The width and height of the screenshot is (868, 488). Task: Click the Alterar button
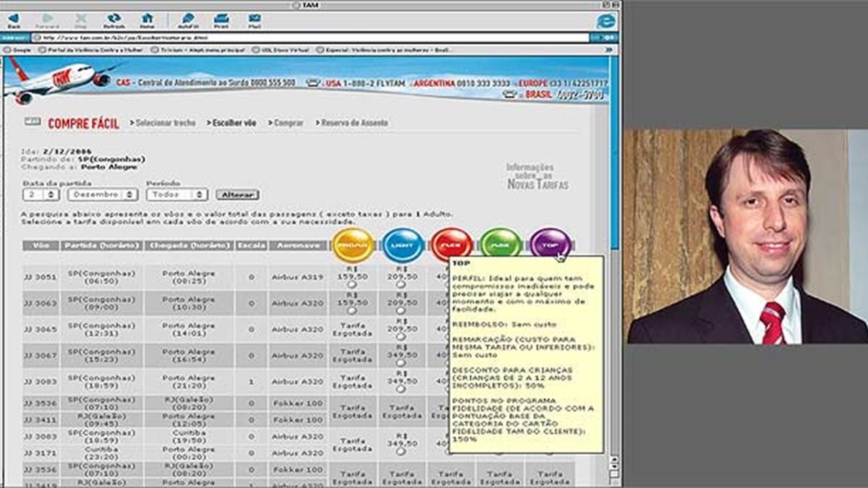pyautogui.click(x=237, y=195)
